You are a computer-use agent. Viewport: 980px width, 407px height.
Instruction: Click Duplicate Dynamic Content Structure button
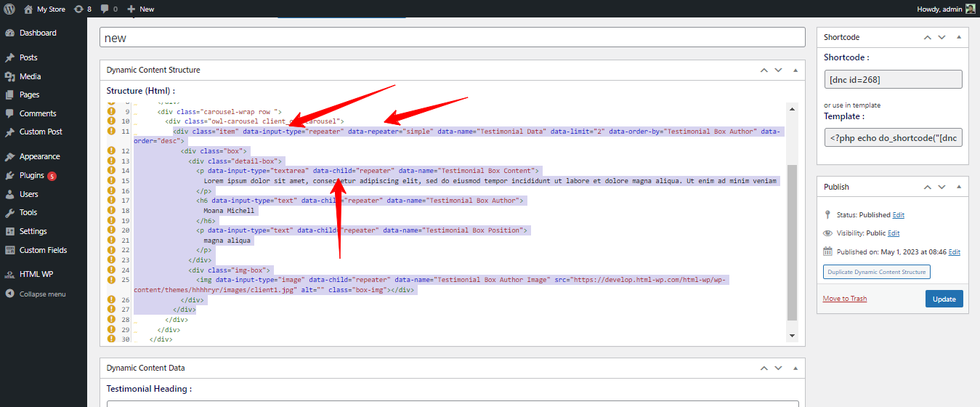point(877,272)
